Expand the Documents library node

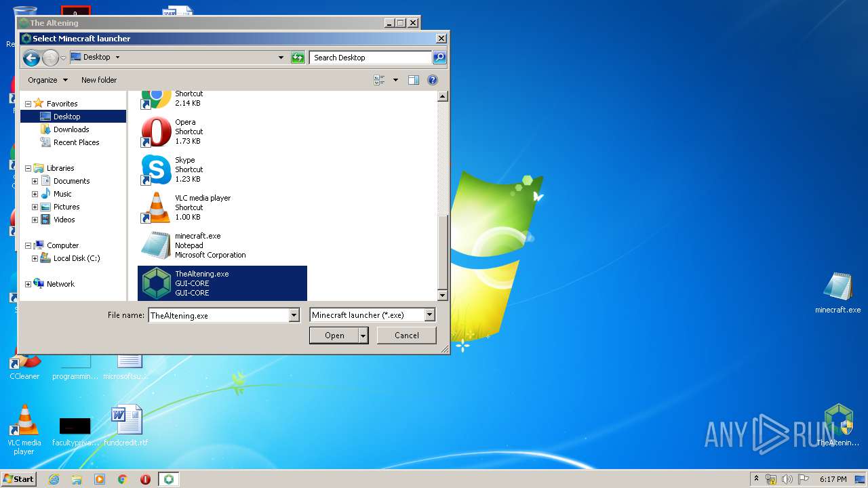click(35, 181)
